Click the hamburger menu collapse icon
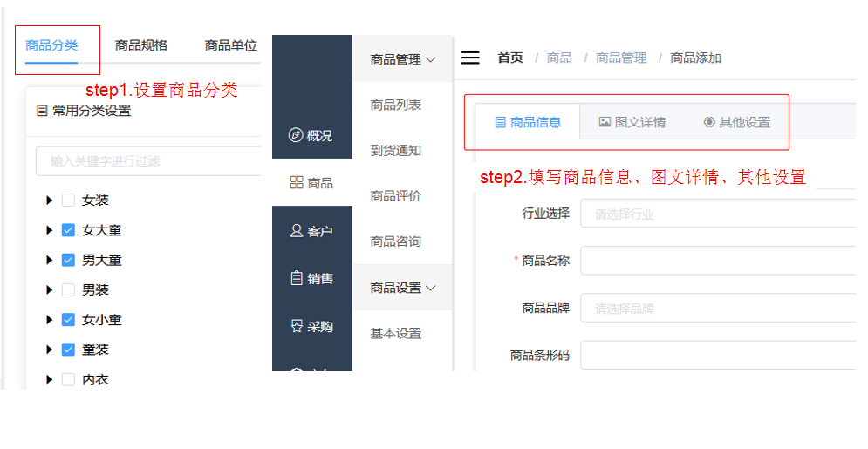This screenshot has height=449, width=868. pos(470,58)
